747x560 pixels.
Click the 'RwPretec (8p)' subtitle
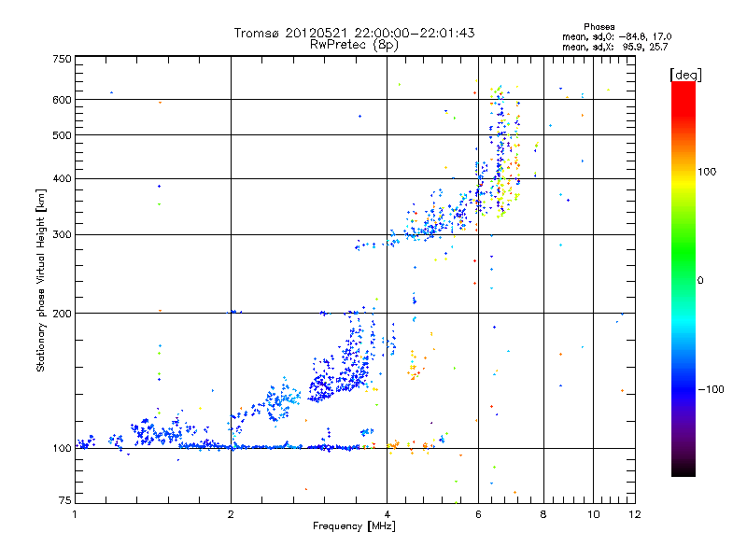354,45
